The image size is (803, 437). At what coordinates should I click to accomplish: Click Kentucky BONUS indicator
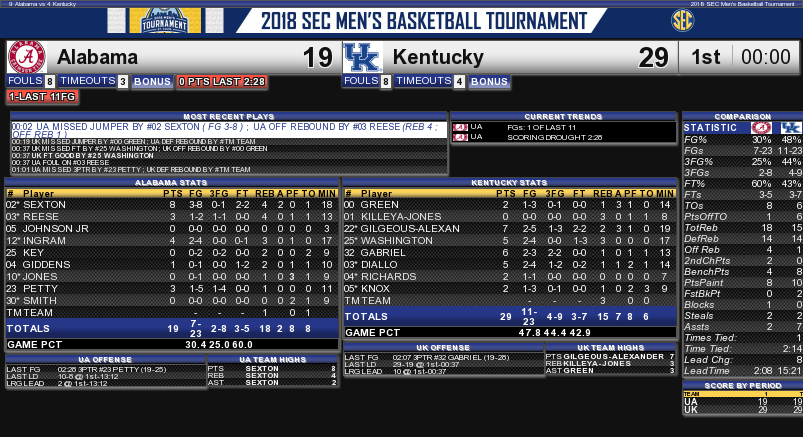tap(490, 81)
